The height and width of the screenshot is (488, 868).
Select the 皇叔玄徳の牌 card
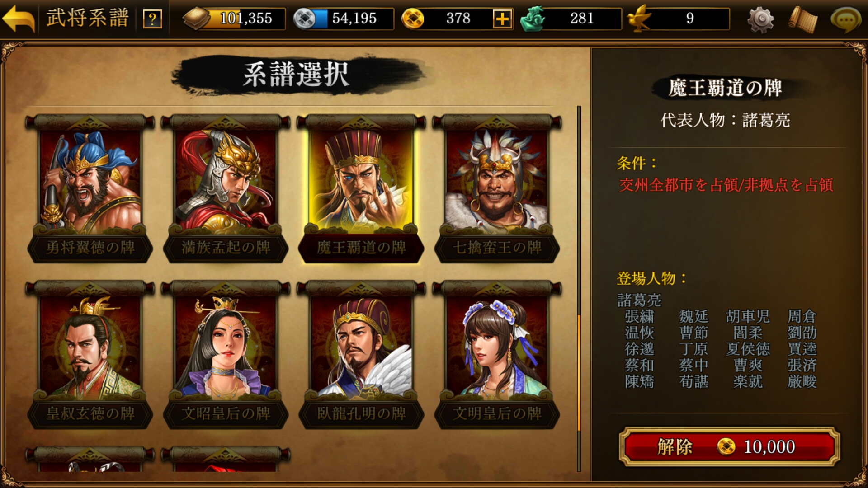[90, 355]
